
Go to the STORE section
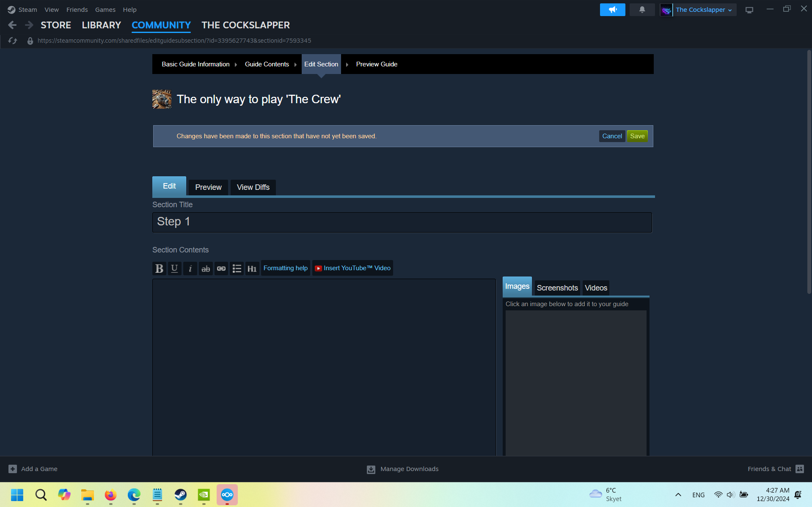56,25
